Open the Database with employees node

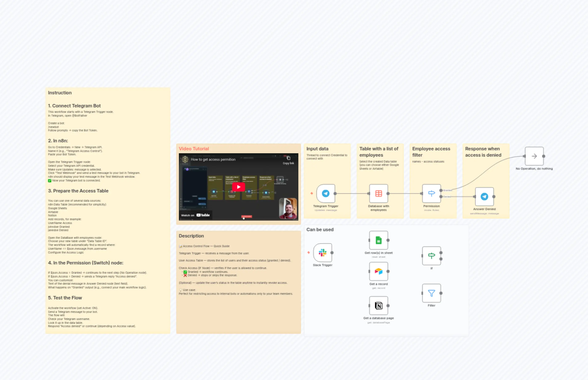(378, 193)
